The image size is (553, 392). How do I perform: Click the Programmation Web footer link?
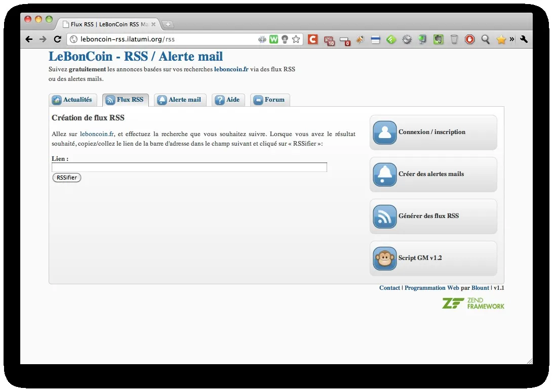pyautogui.click(x=431, y=288)
